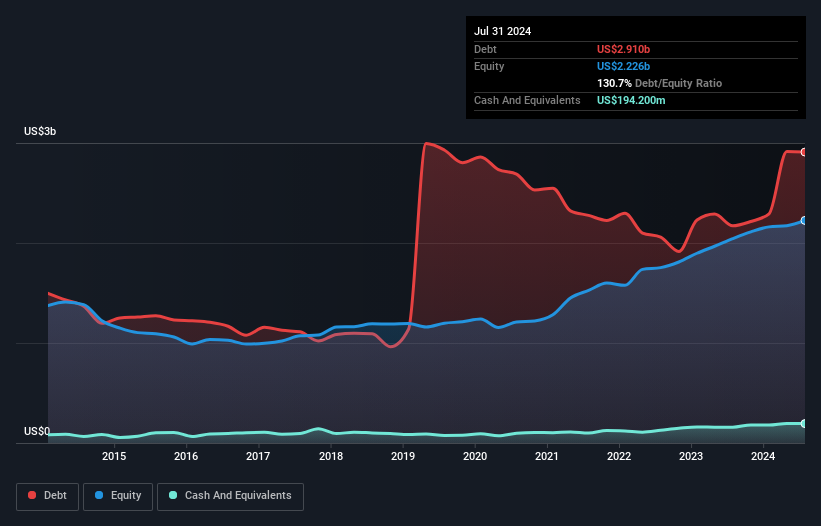821x526 pixels.
Task: Click the 2022 x-axis label
Action: tap(619, 456)
